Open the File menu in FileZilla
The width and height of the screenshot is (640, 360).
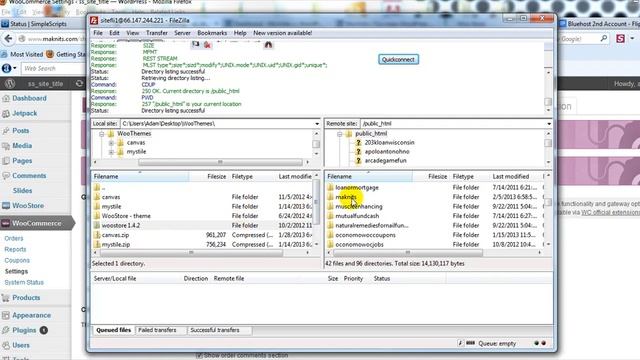point(98,33)
